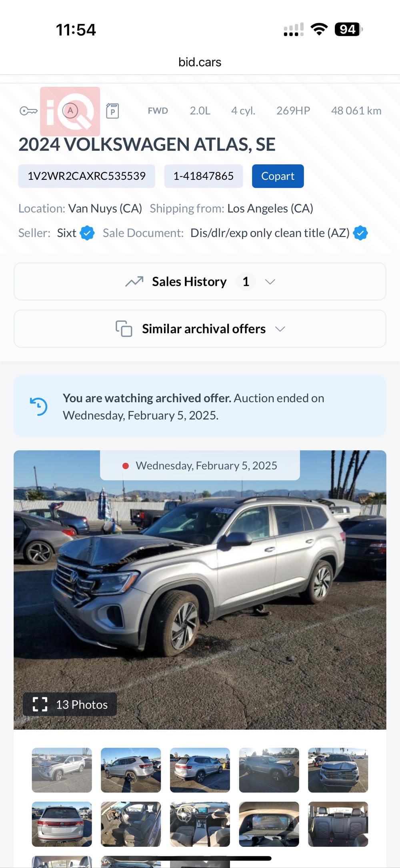Open fullscreen with the 13 Photos icon

pyautogui.click(x=40, y=704)
